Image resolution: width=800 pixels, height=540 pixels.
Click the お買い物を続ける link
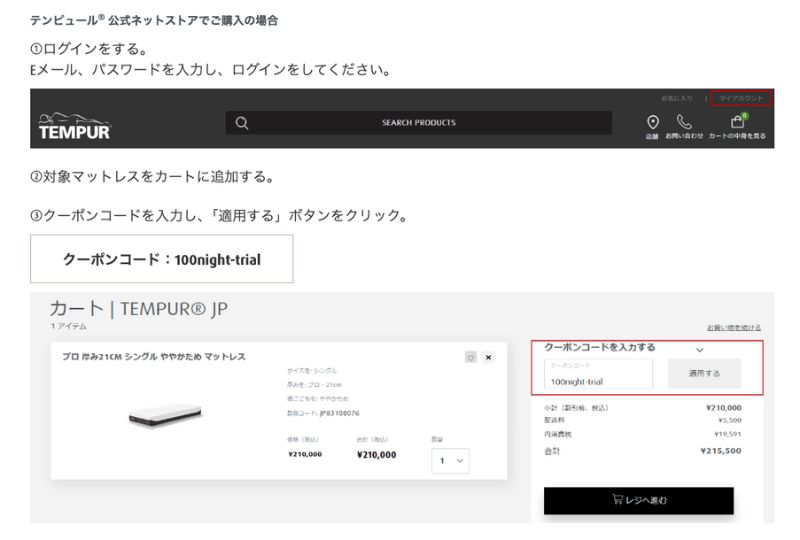pos(734,327)
